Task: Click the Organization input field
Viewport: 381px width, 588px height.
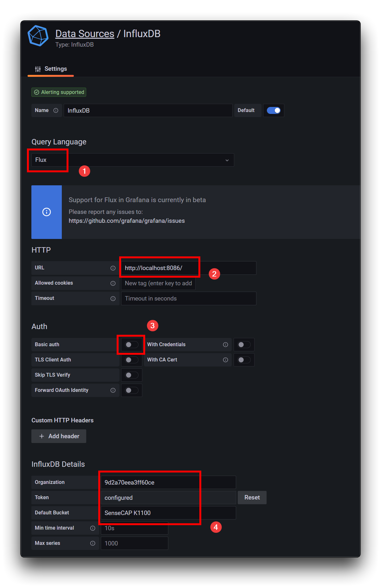Action: (168, 482)
